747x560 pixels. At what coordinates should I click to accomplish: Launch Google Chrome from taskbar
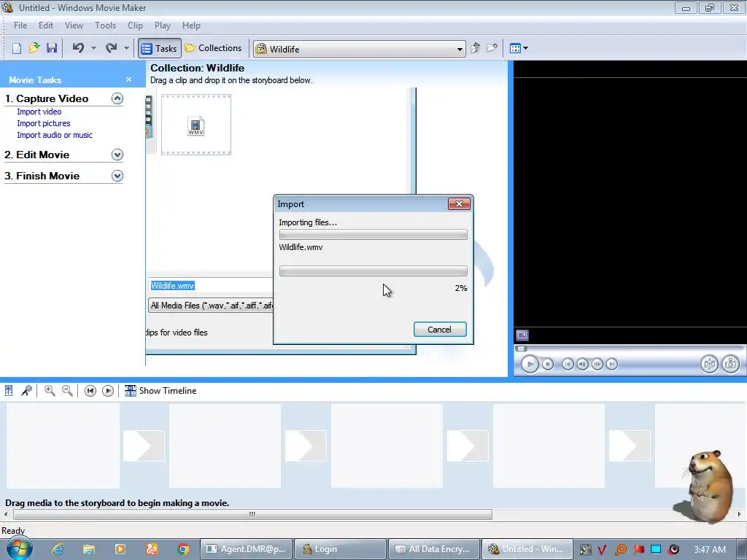183,549
